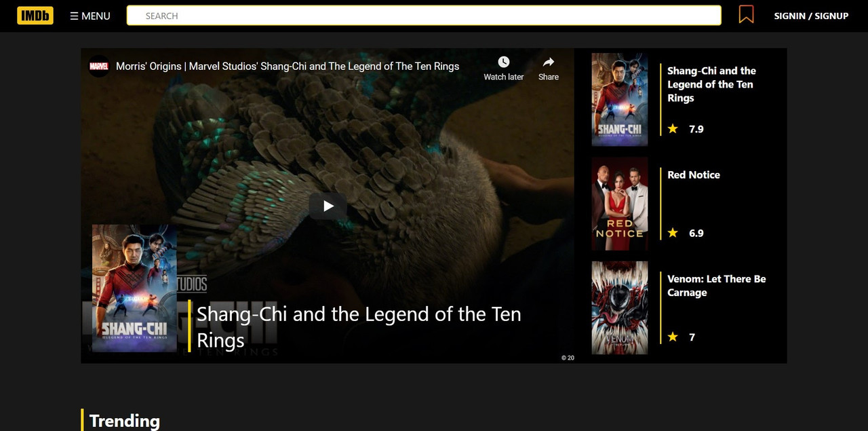The height and width of the screenshot is (431, 868).
Task: Click the large Shang-Chi title over the video
Action: (x=359, y=326)
